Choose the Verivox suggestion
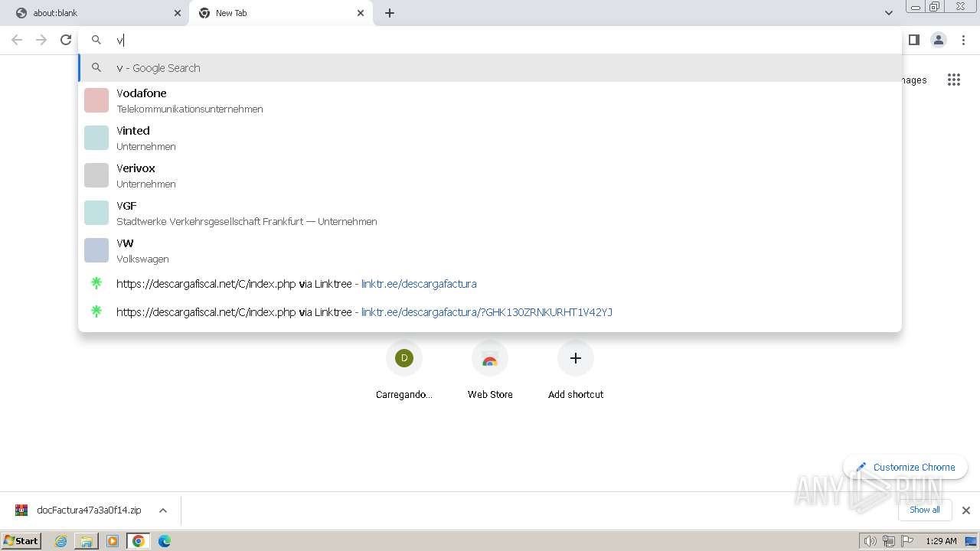The width and height of the screenshot is (980, 551). coord(490,175)
